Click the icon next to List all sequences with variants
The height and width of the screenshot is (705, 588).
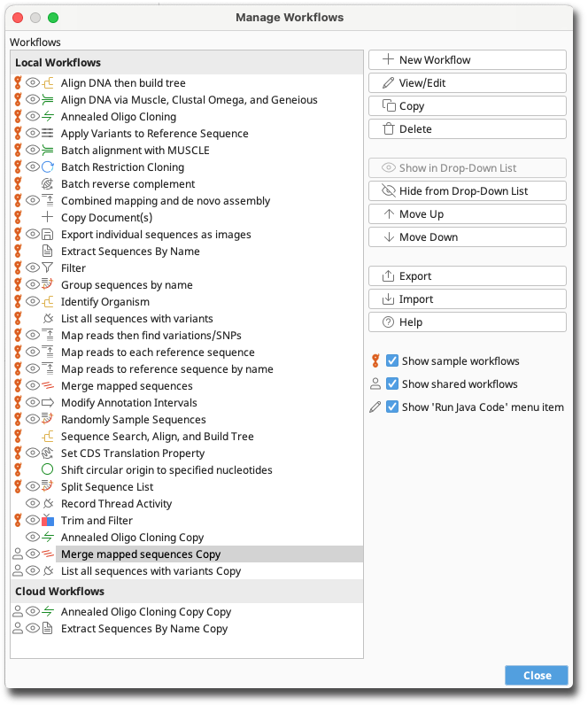tap(48, 318)
